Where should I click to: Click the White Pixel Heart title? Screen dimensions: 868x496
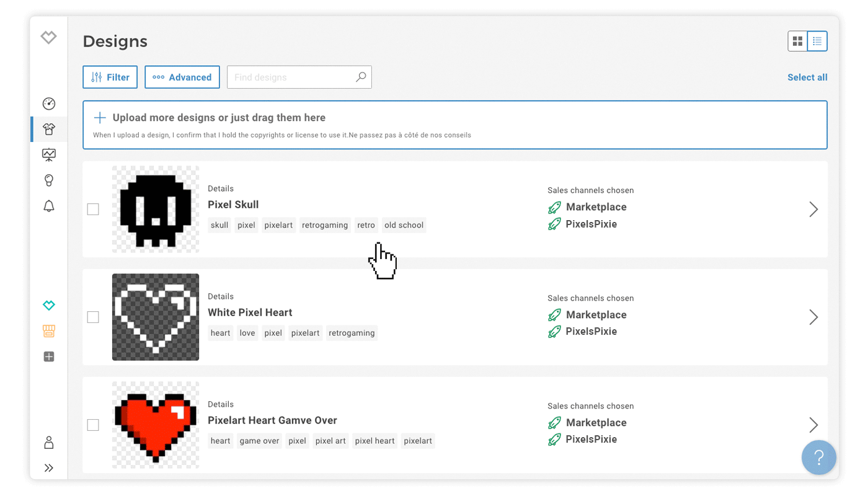250,312
